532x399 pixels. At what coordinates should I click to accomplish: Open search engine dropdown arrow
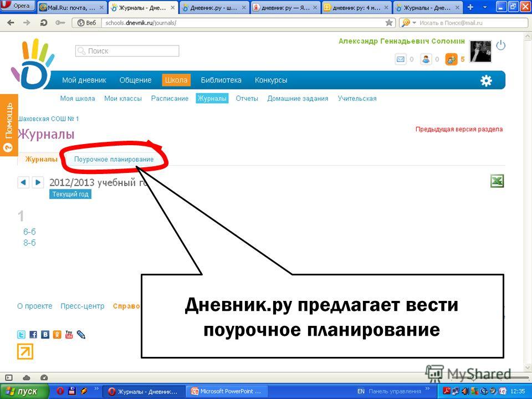pyautogui.click(x=414, y=23)
